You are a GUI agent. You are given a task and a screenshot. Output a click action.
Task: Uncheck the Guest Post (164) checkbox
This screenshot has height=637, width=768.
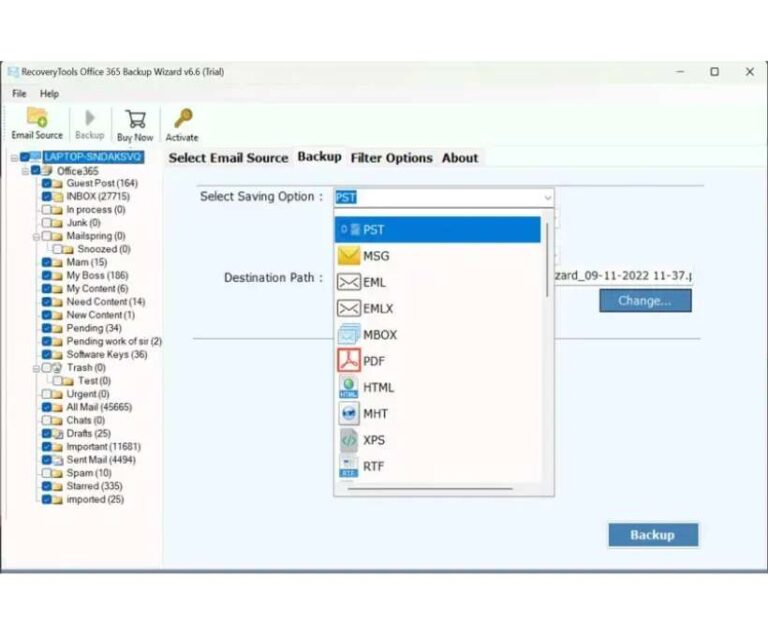pyautogui.click(x=47, y=184)
